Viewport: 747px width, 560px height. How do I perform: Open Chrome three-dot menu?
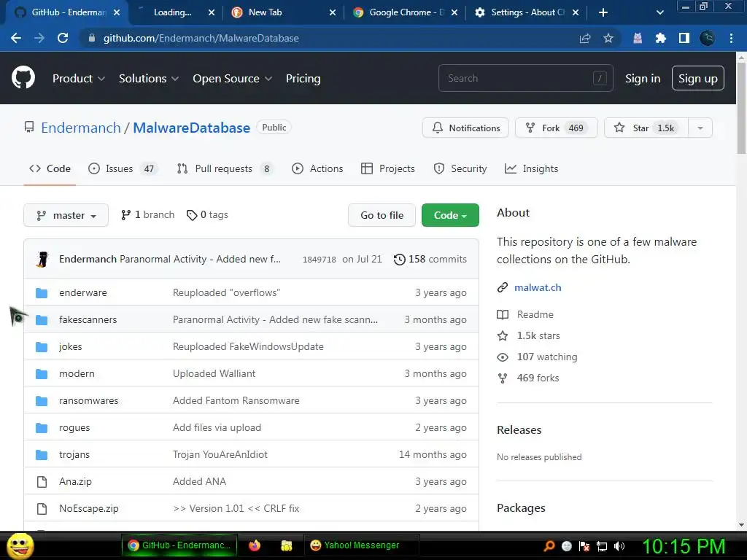pos(731,38)
